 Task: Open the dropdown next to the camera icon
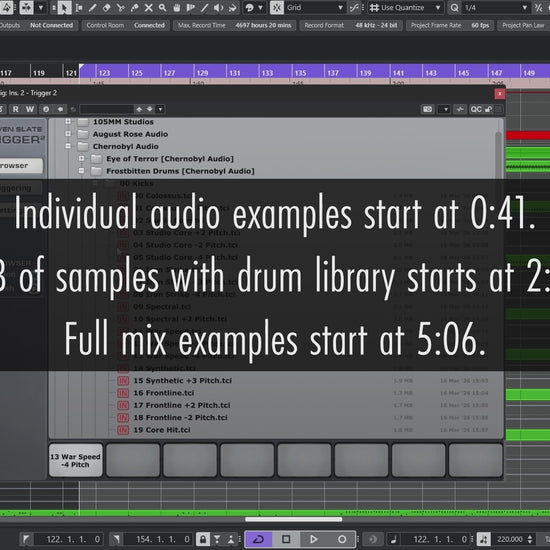click(x=445, y=109)
